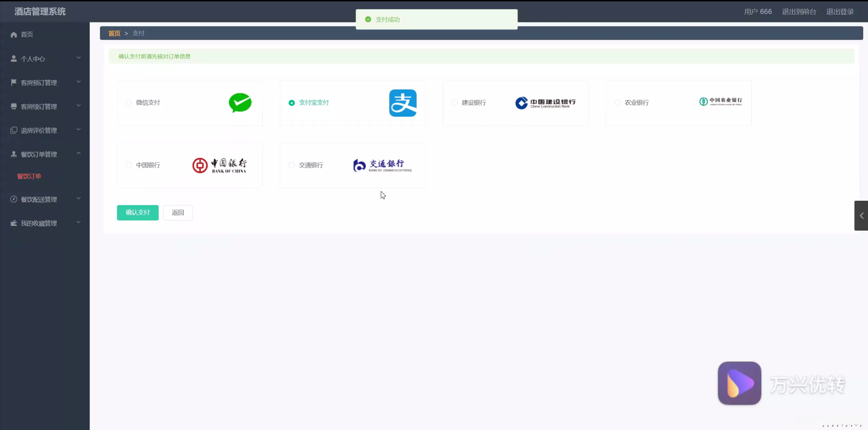Click 首页 in the breadcrumb
868x430 pixels.
pyautogui.click(x=114, y=33)
